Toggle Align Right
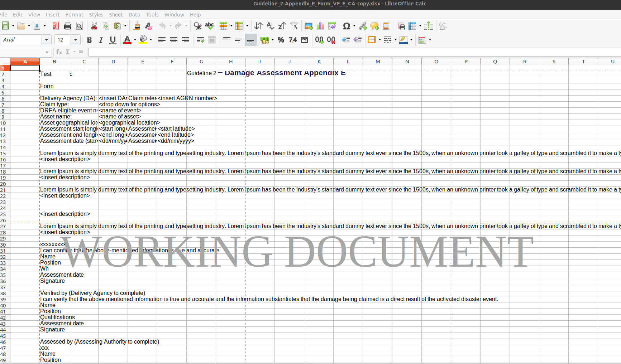 (186, 40)
